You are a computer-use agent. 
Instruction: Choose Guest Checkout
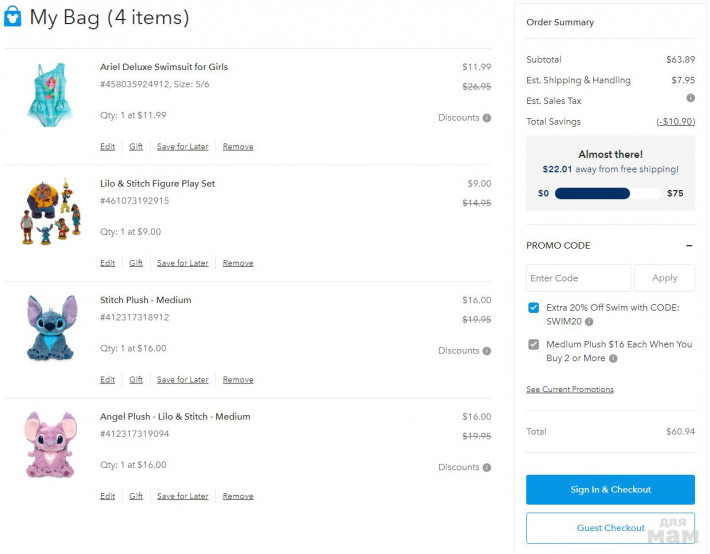[610, 528]
